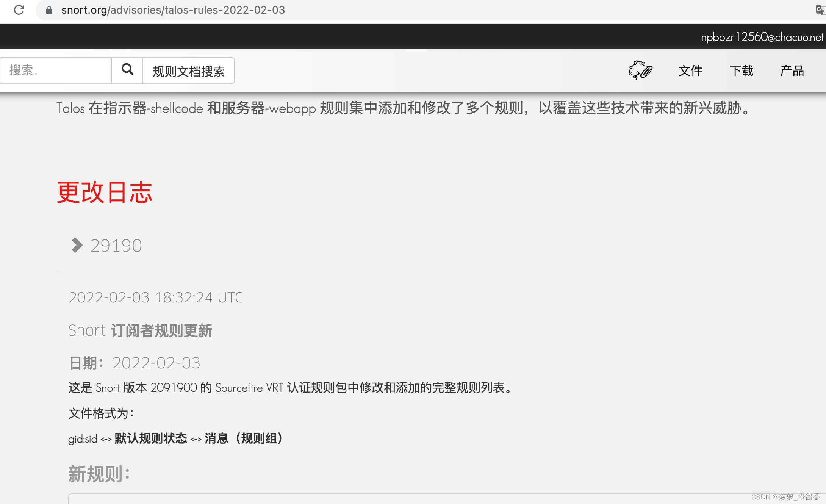826x504 pixels.
Task: Go home via the Snort pig logo
Action: click(x=640, y=70)
